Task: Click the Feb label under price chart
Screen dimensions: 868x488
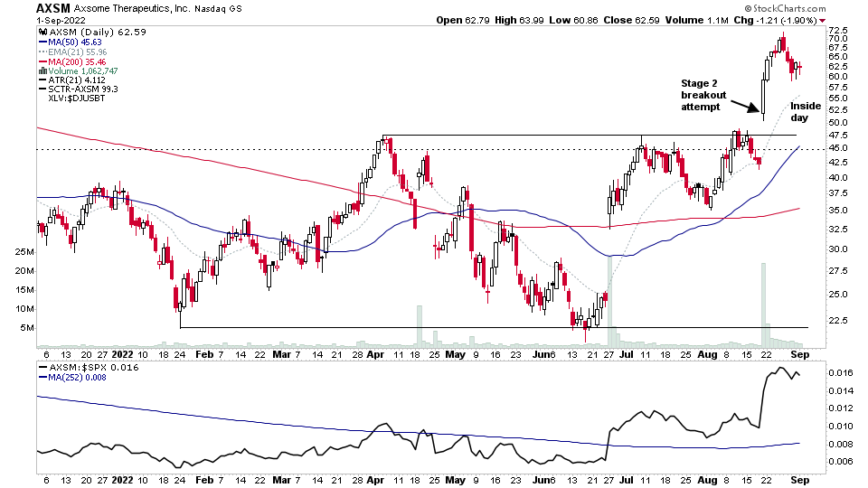Action: click(204, 354)
